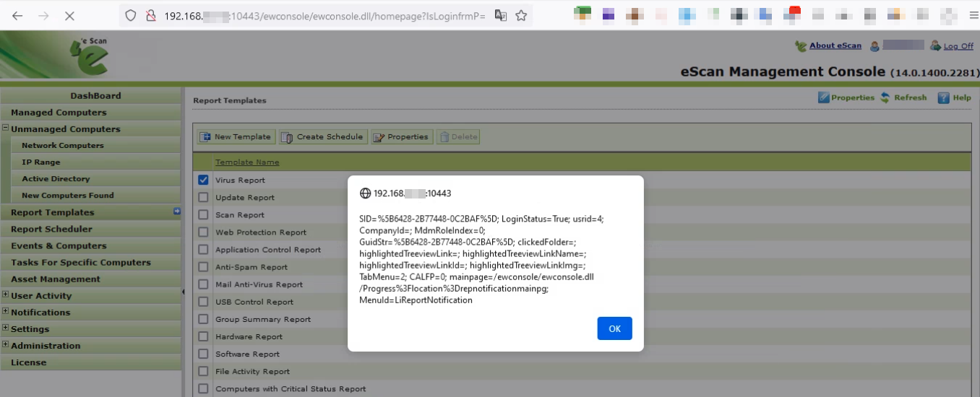This screenshot has width=980, height=397.
Task: Click the Properties toolbar button
Action: pyautogui.click(x=401, y=136)
